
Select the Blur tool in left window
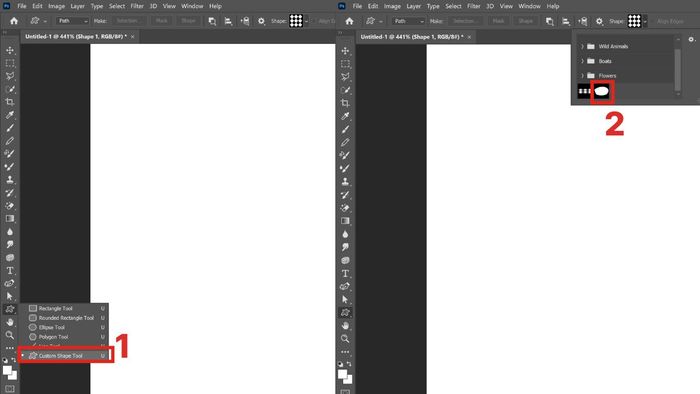coord(10,232)
